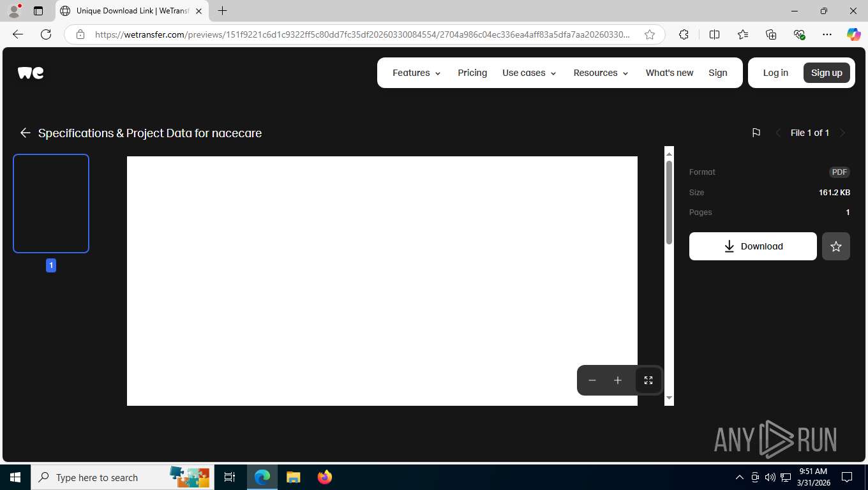The height and width of the screenshot is (490, 868).
Task: Click the 'PDF' format badge
Action: click(x=839, y=172)
